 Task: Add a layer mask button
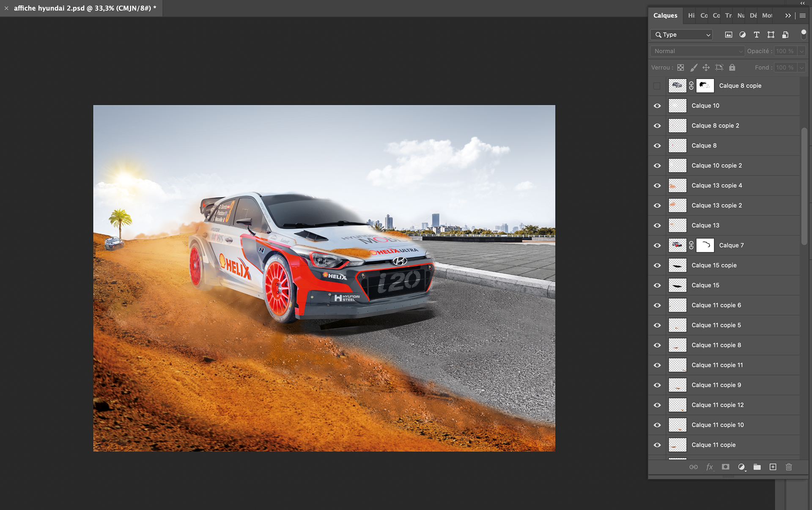(725, 467)
